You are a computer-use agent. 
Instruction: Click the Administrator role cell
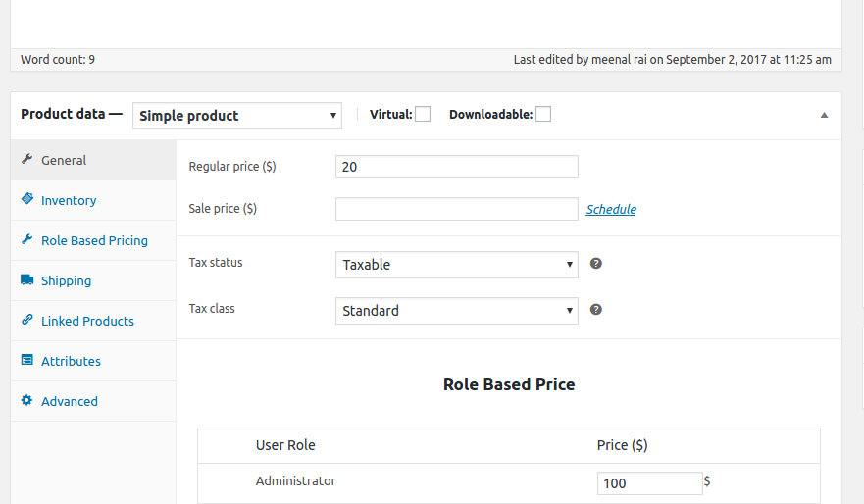click(295, 480)
